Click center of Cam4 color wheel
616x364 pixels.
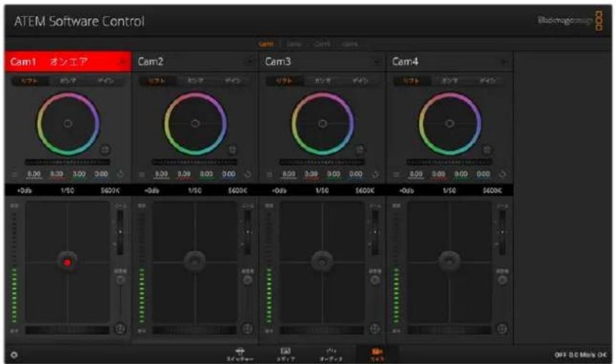point(449,123)
